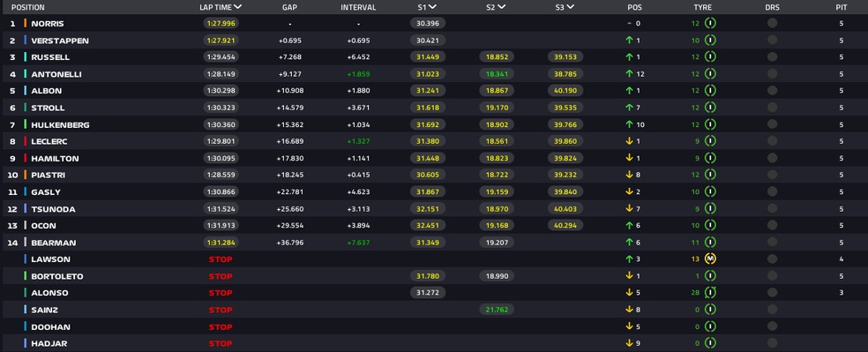
Task: Click Norris's intermediate tyre icon
Action: pyautogui.click(x=710, y=23)
